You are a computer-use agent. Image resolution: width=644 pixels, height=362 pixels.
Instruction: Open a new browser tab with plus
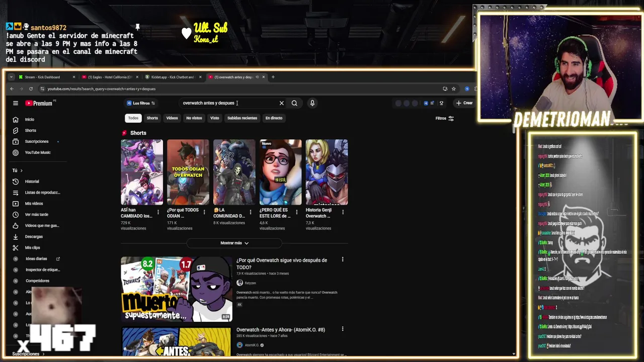pos(273,77)
